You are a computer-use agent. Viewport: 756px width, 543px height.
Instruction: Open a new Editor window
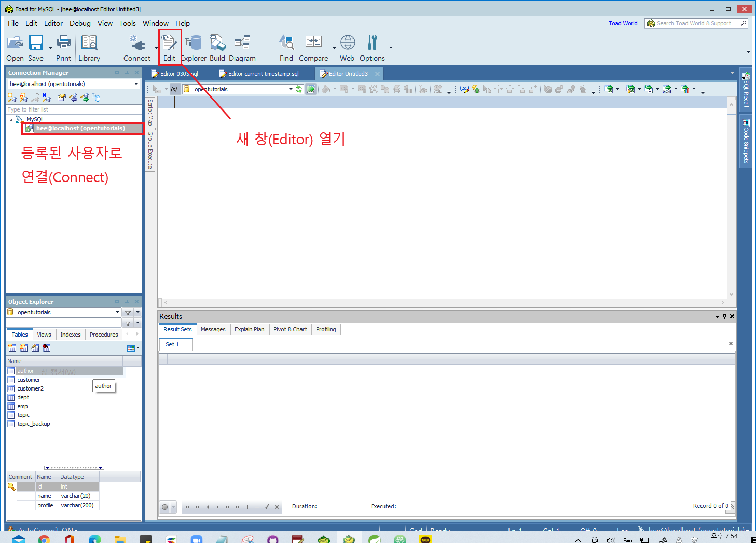tap(169, 47)
